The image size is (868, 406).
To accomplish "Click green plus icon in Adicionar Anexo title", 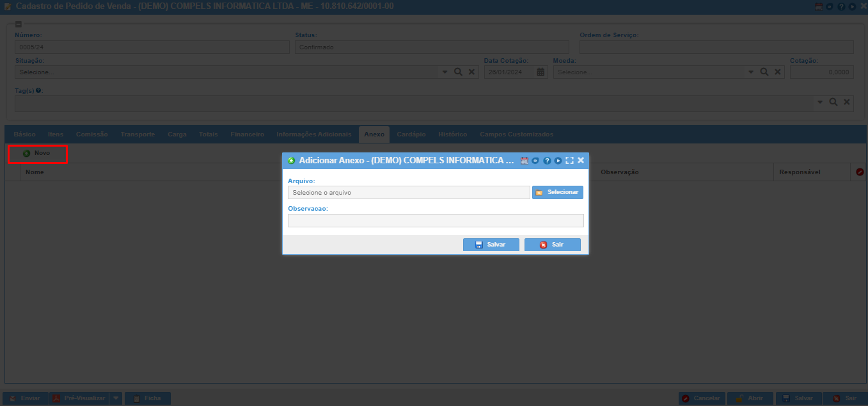I will (x=292, y=161).
